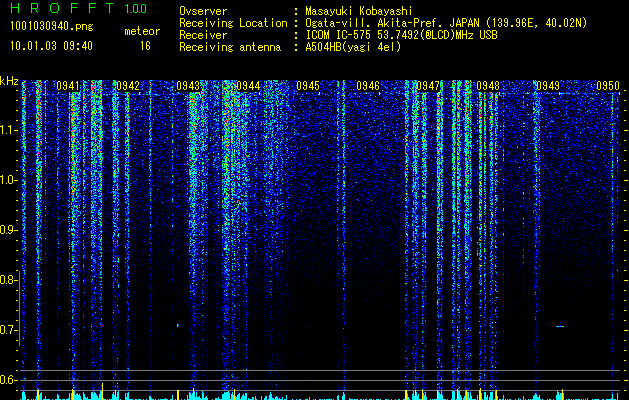Click the short horizontal echo near 0949
629x400 pixels.
560,326
